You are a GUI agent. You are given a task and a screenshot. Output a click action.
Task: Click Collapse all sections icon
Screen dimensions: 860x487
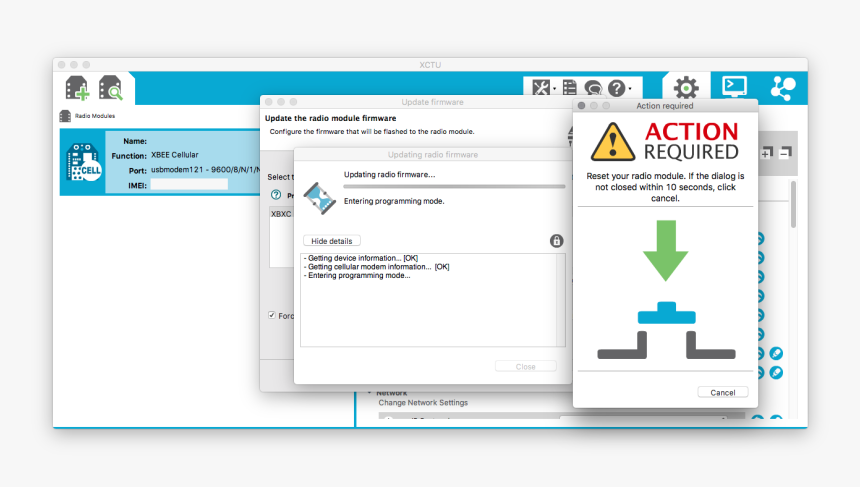coord(786,152)
